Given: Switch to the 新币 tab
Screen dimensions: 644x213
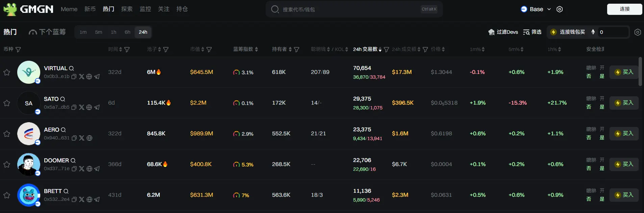Looking at the screenshot, I should pos(90,9).
